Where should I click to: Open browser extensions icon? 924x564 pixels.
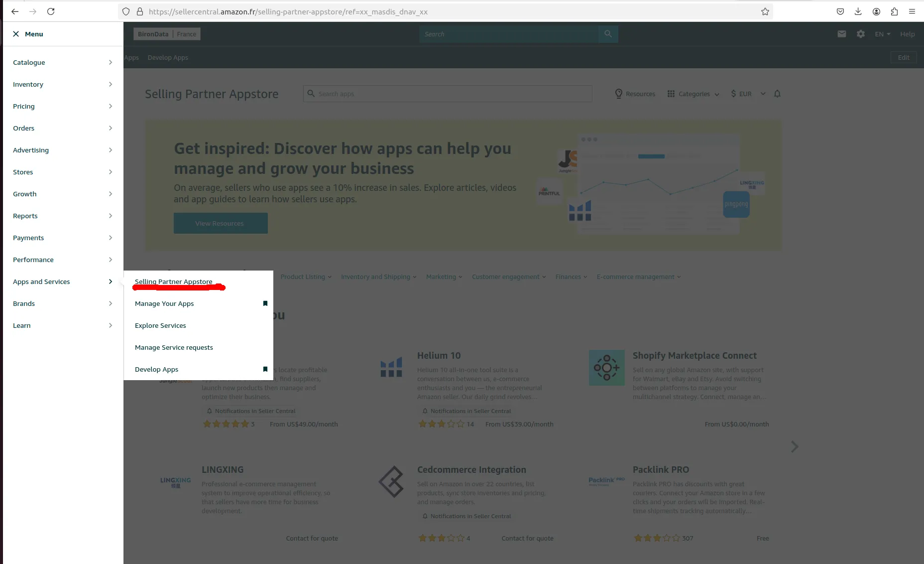(x=894, y=11)
